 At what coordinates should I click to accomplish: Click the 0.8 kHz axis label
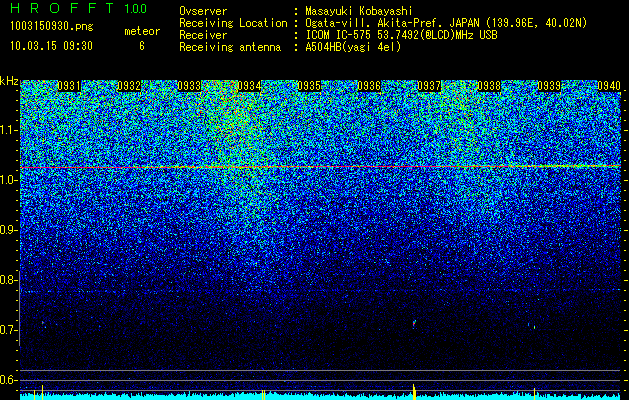[9, 280]
